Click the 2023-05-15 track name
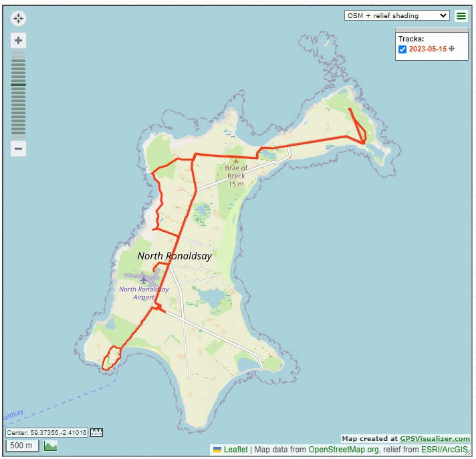 click(x=427, y=49)
